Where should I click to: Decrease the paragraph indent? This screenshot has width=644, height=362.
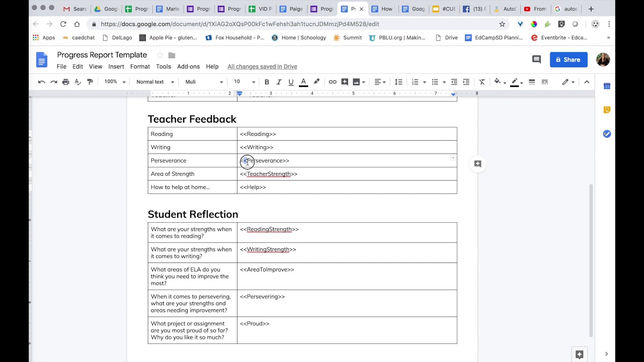[x=454, y=82]
